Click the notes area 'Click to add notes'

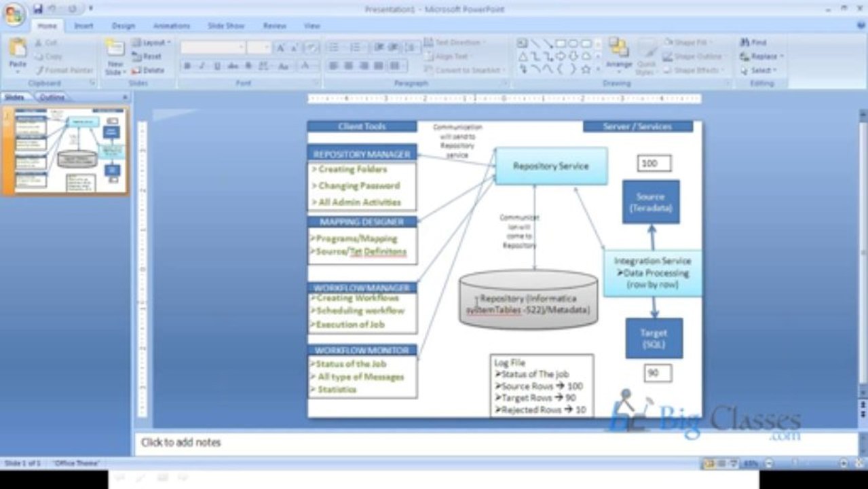coord(181,443)
